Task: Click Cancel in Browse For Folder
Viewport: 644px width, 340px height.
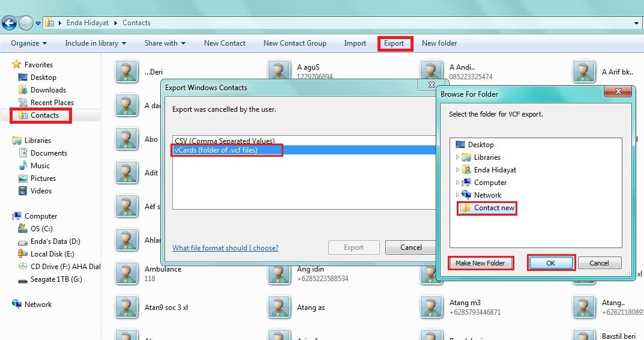Action: pos(599,263)
